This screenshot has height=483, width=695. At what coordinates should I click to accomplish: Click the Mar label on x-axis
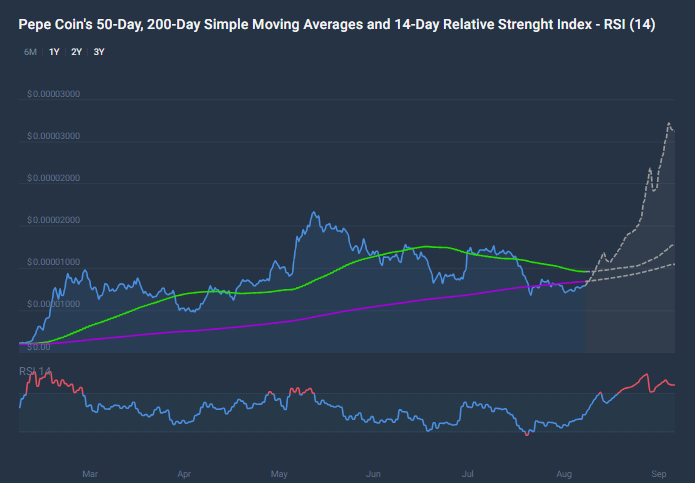(x=90, y=474)
